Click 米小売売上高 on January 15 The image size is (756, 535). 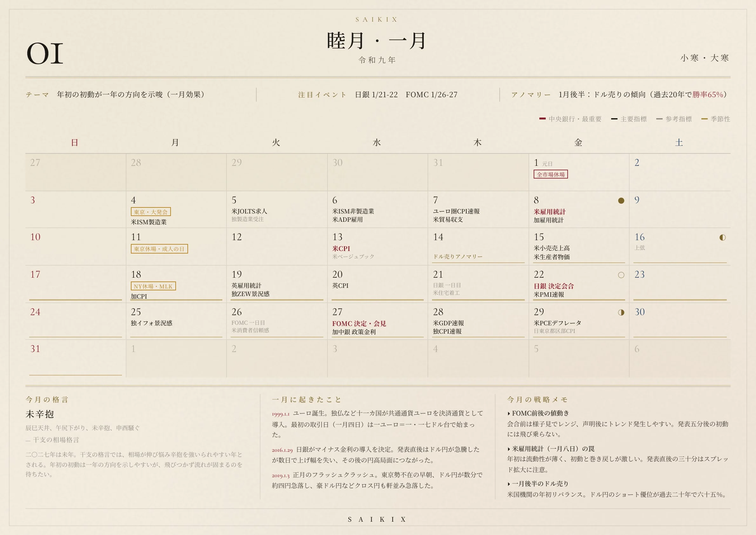pyautogui.click(x=551, y=248)
